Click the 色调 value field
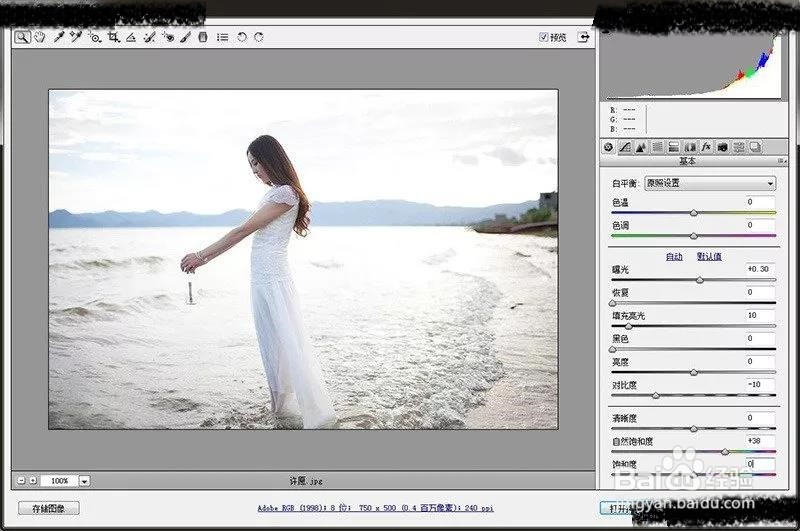 [760, 225]
